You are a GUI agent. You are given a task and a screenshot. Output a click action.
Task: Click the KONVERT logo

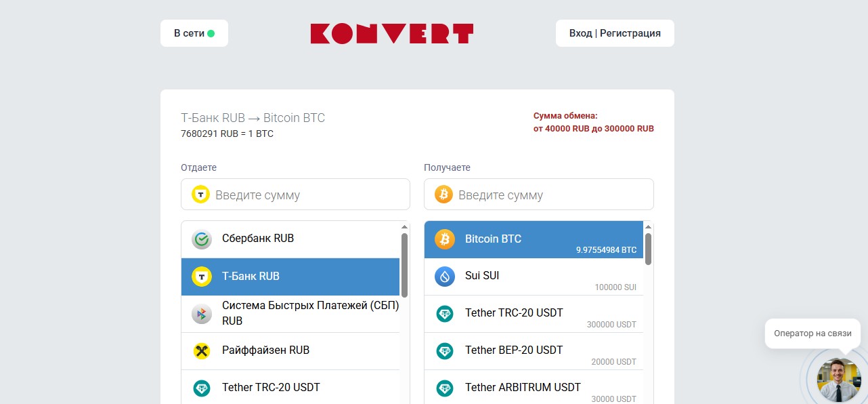click(391, 33)
